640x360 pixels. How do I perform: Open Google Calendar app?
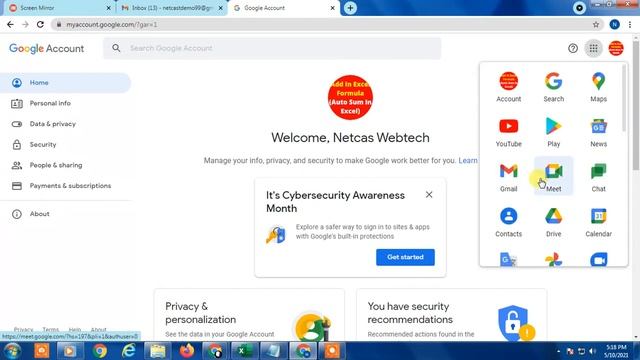click(598, 222)
